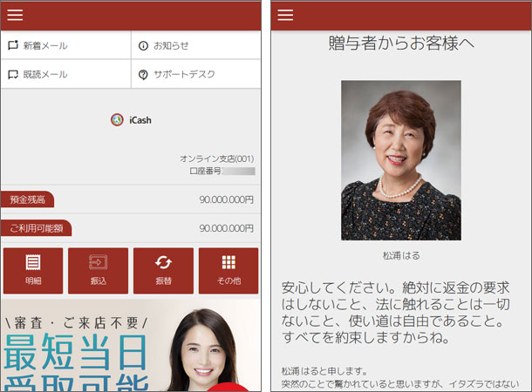Image resolution: width=532 pixels, height=392 pixels.
Task: Click the オンライン支店(001) branch text
Action: 217,159
